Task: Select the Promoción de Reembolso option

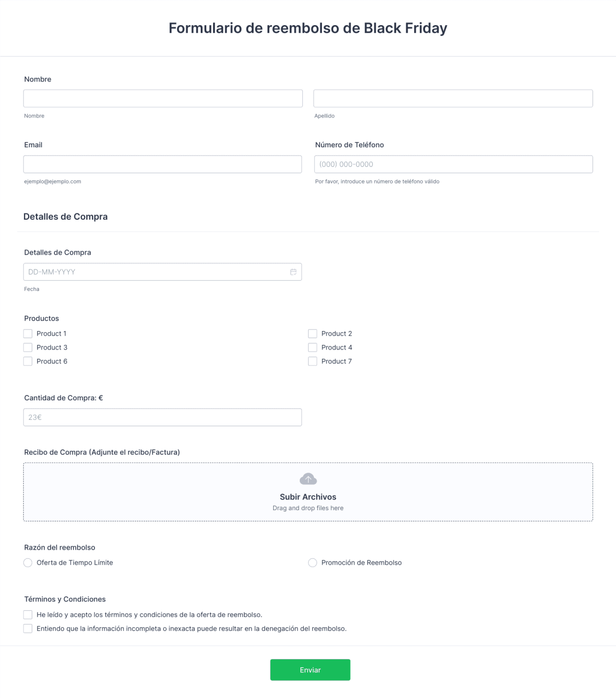Action: (313, 563)
